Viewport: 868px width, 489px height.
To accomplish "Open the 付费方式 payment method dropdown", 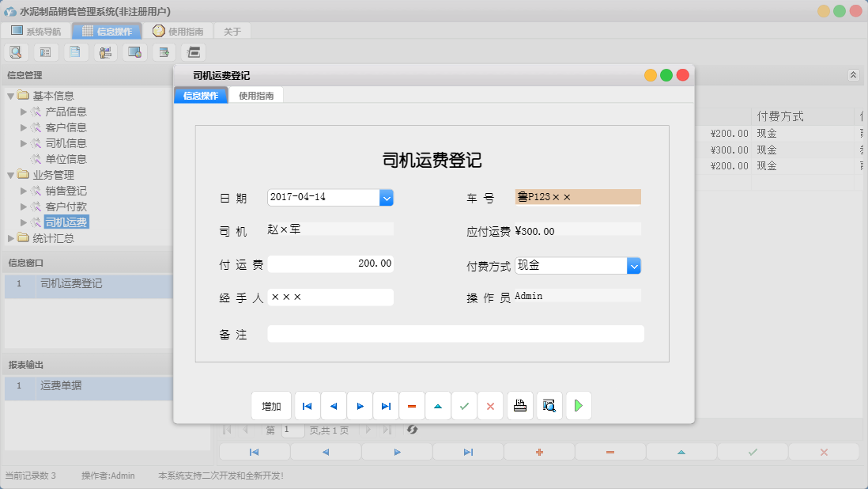I will click(x=634, y=265).
